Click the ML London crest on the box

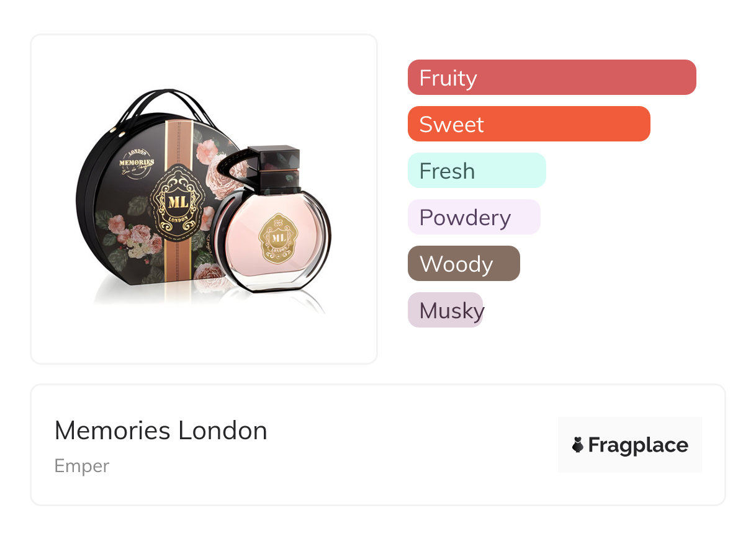tap(178, 204)
